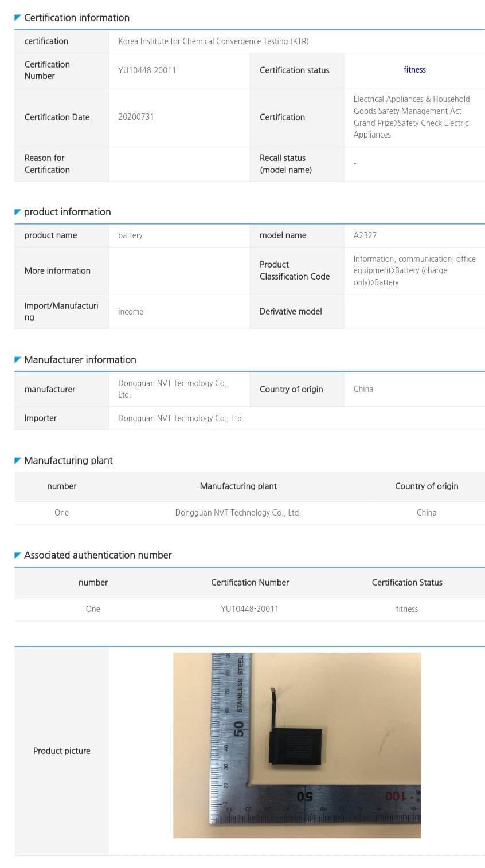
Task: Open the blue fitness certification status link
Action: tap(414, 70)
